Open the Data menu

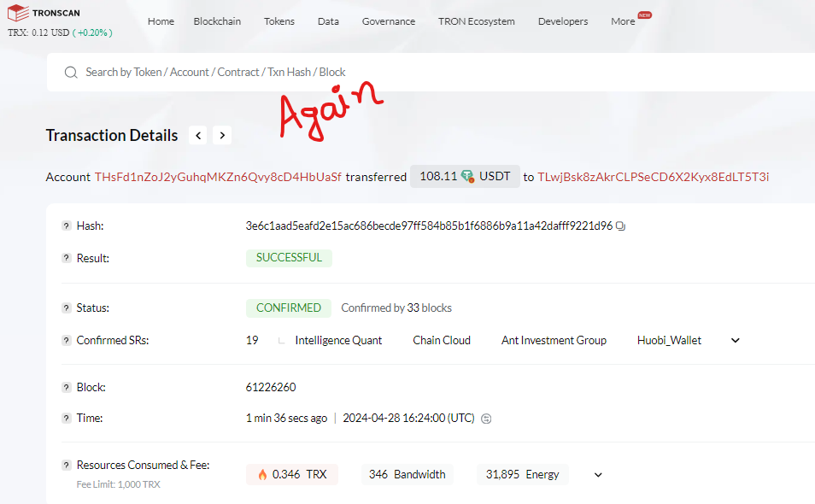[x=329, y=21]
